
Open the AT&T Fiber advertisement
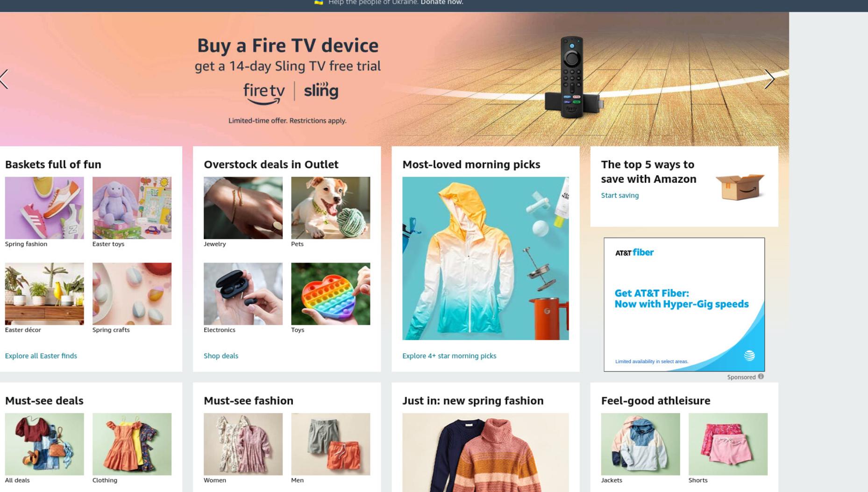[684, 305]
